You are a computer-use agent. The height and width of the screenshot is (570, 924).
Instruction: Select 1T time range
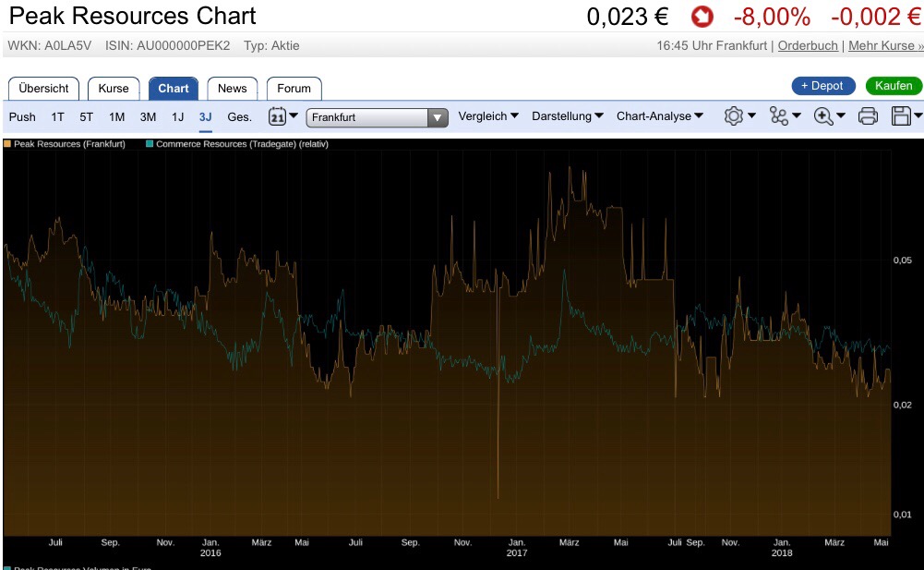pos(58,116)
